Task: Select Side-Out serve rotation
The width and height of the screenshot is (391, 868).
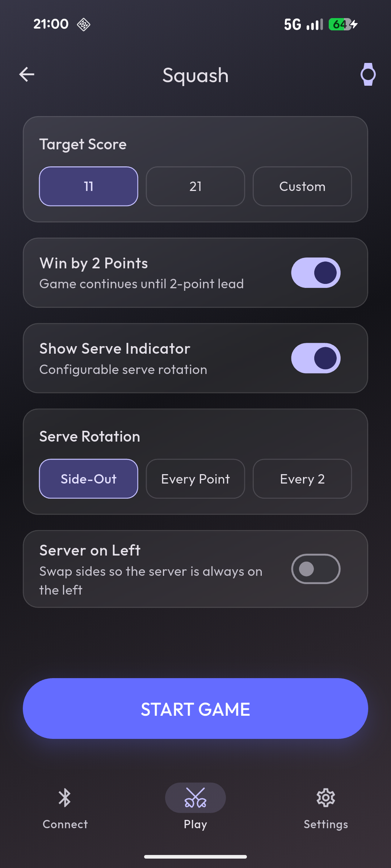Action: (x=89, y=479)
